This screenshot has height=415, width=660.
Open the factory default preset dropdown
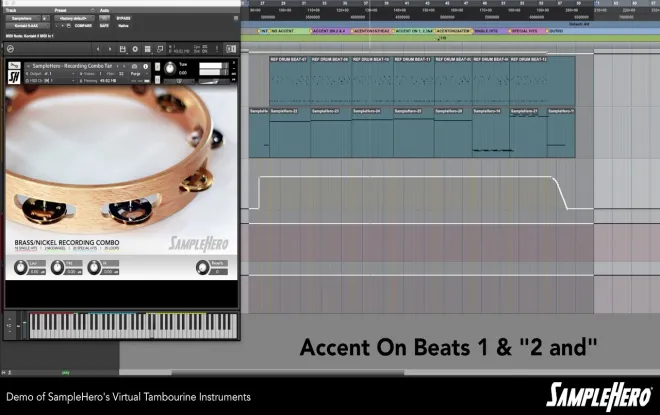click(75, 19)
